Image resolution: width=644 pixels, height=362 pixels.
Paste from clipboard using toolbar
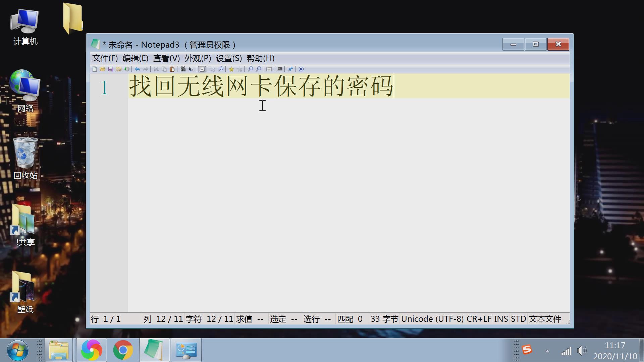click(x=172, y=69)
